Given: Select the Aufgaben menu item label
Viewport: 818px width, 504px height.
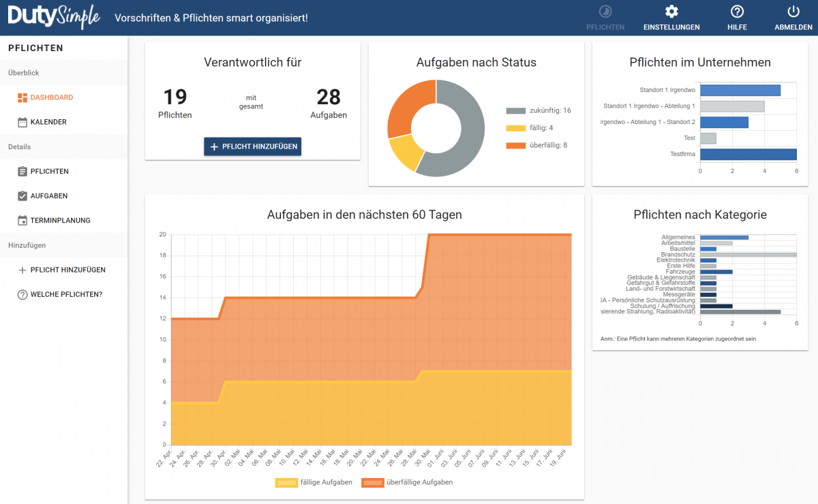Looking at the screenshot, I should (x=48, y=196).
